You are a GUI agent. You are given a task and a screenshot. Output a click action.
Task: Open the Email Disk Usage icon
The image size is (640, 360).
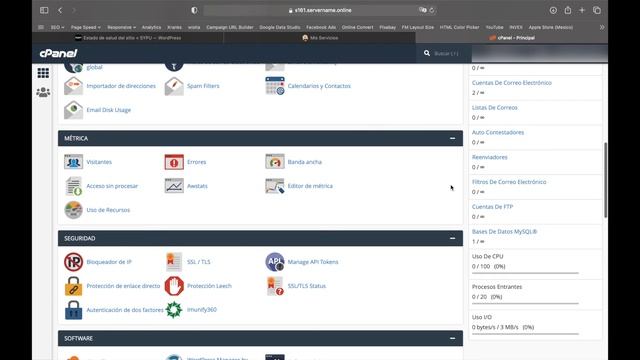point(73,110)
